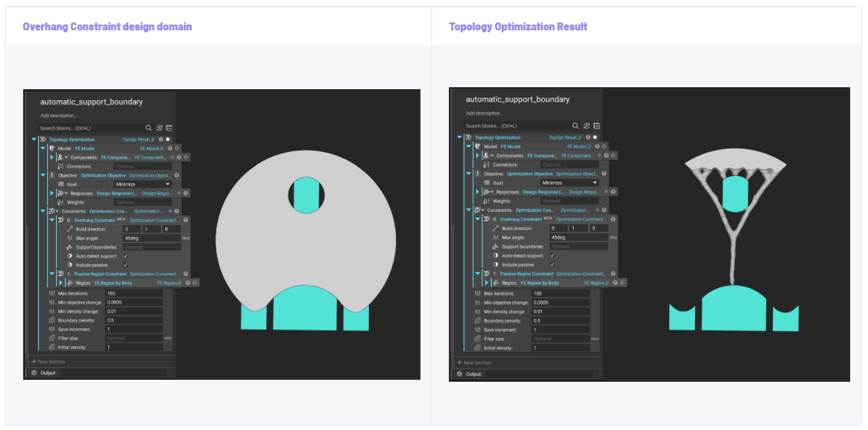Toggle status circle on Model row, design domain screenshot
Image resolution: width=868 pixels, height=430 pixels.
pos(177,149)
